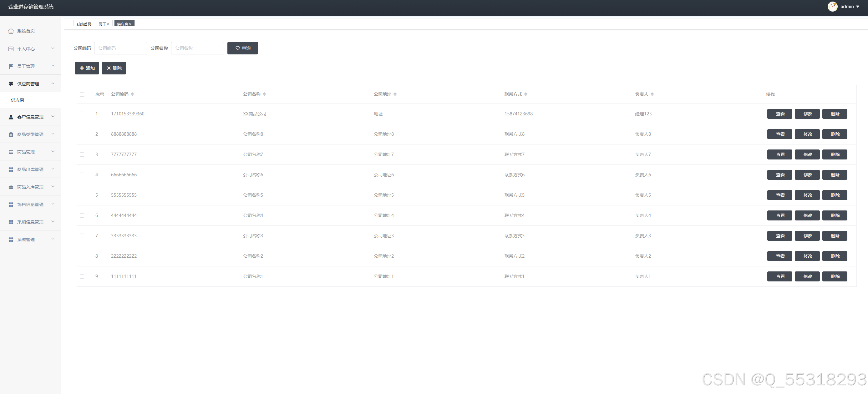This screenshot has width=868, height=394.
Task: Click the admin avatar image
Action: coord(832,6)
